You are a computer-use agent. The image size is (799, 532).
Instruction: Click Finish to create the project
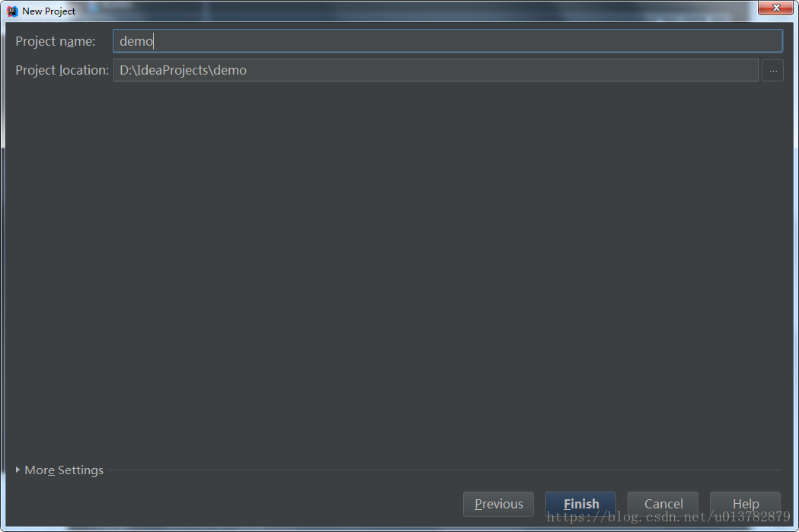581,504
